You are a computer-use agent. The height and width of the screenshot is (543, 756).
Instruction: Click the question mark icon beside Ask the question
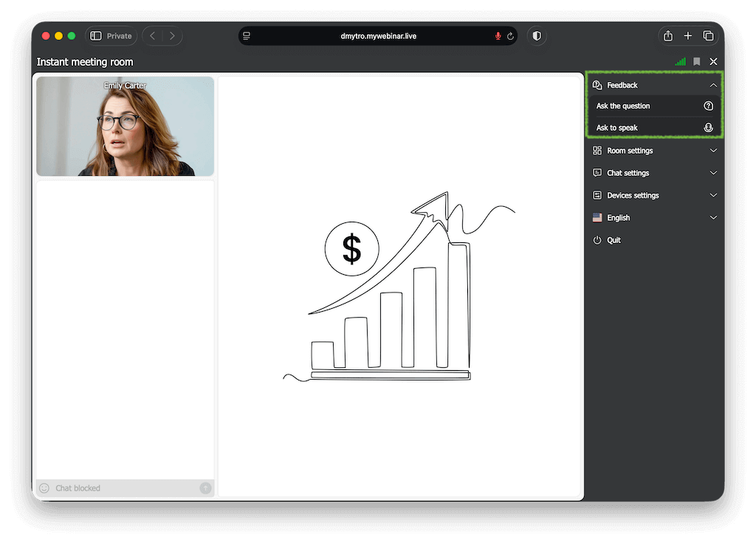pyautogui.click(x=709, y=106)
